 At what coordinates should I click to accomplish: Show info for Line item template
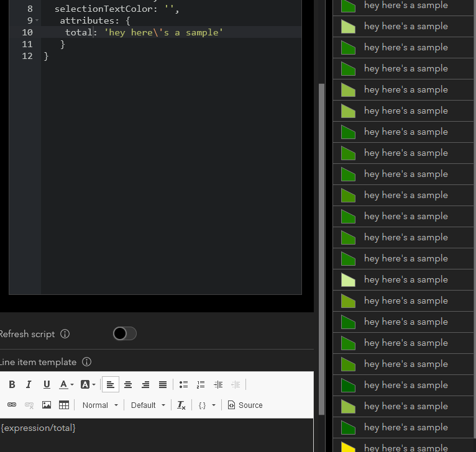(x=87, y=361)
